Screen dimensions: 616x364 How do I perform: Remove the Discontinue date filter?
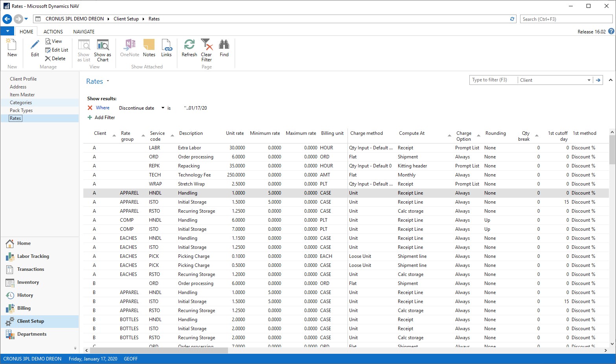pyautogui.click(x=90, y=108)
